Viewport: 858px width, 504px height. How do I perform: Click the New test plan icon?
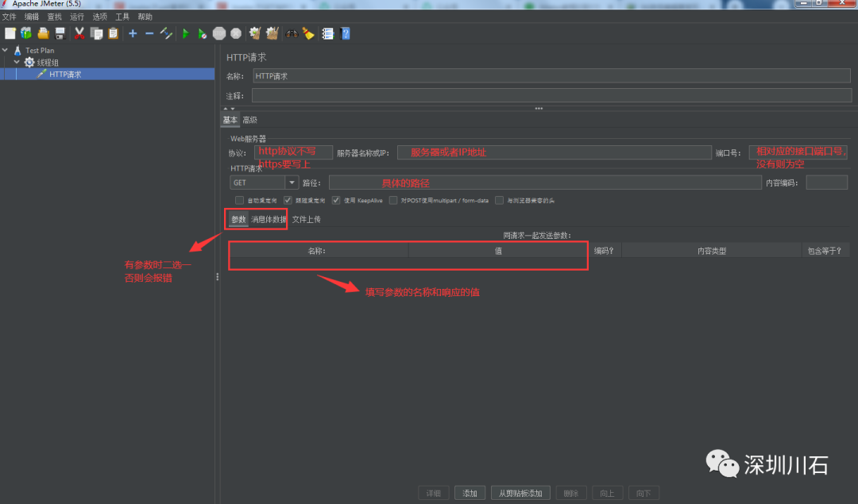pos(10,33)
